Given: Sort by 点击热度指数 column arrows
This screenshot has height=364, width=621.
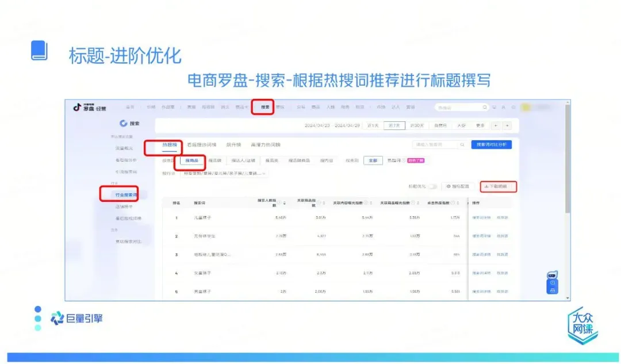Looking at the screenshot, I should [458, 203].
